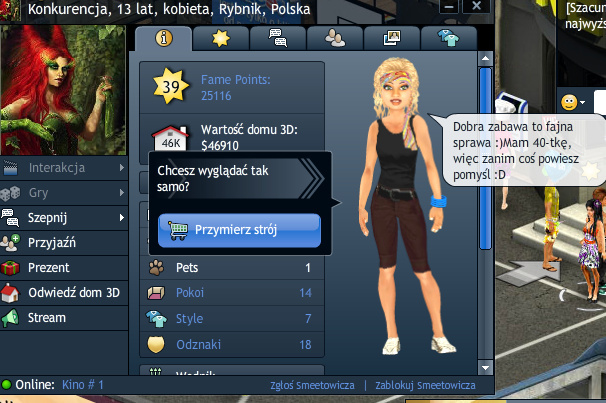This screenshot has width=606, height=403.
Task: Expand the Szepnij submenu arrow
Action: 122,218
